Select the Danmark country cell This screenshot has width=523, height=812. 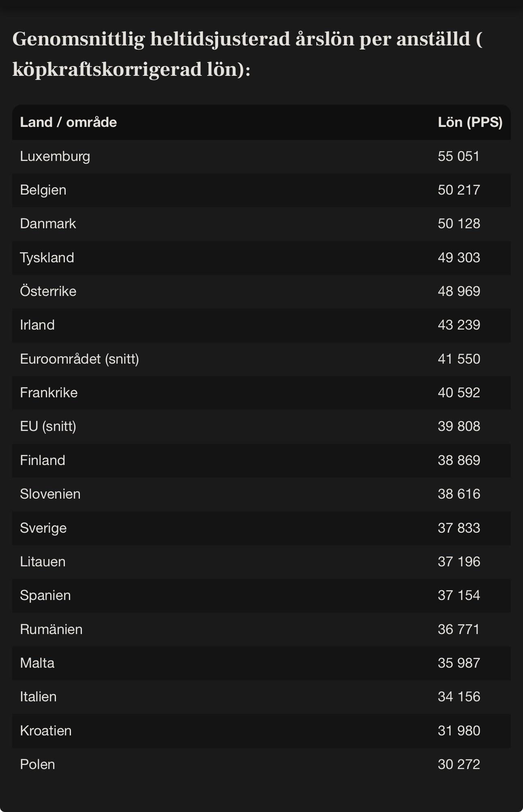tap(48, 224)
